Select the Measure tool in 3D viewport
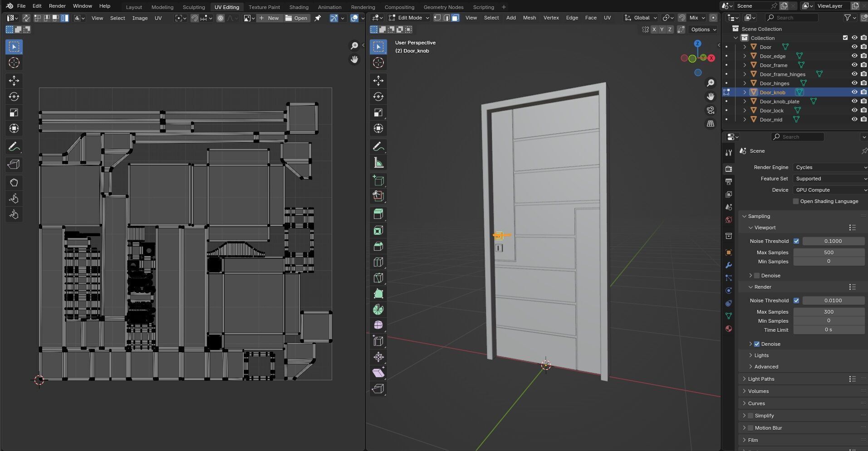This screenshot has width=868, height=451. (x=378, y=163)
